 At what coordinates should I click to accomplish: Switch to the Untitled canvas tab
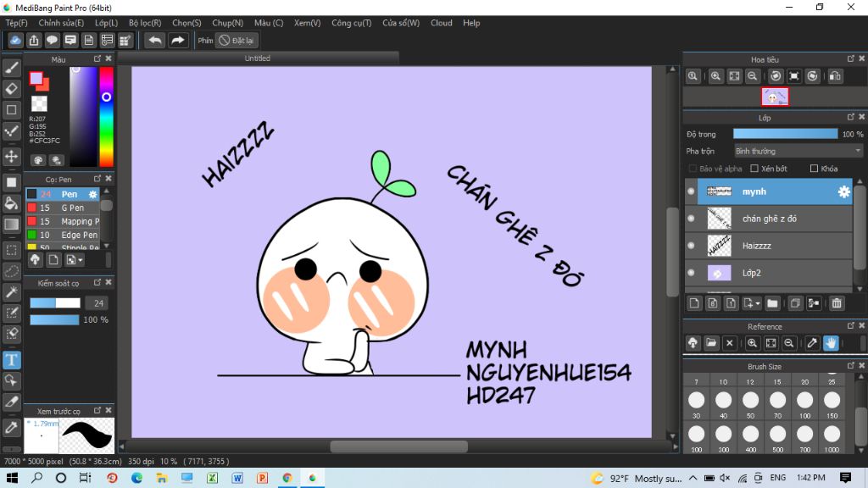tap(258, 58)
